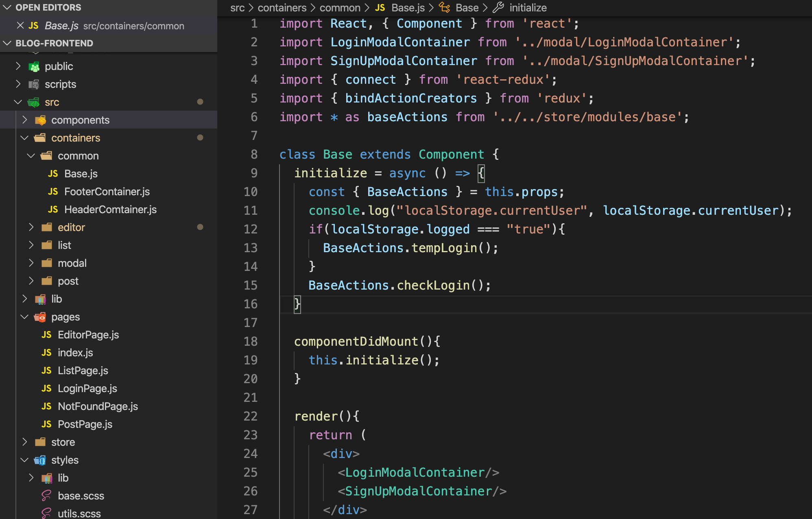Select common in the breadcrumb path

340,8
